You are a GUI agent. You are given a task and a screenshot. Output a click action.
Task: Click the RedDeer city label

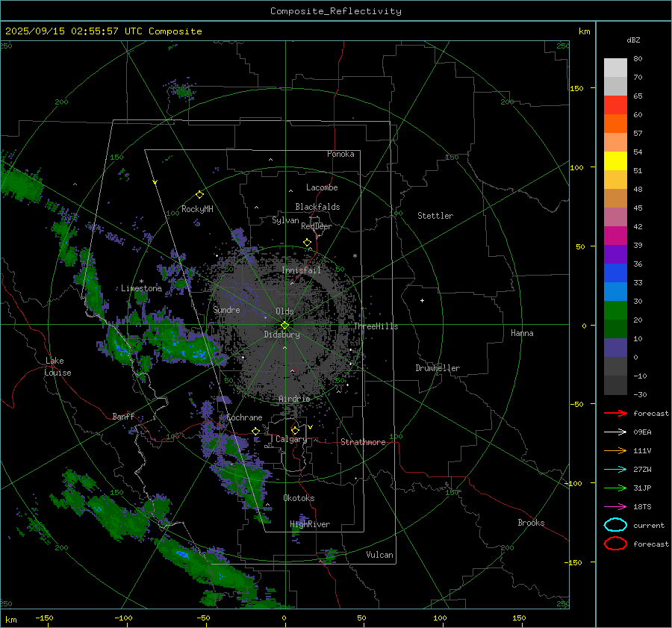(317, 226)
